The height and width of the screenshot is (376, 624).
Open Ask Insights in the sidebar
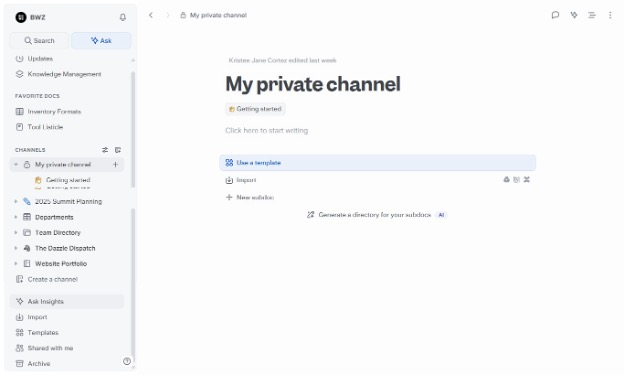(x=67, y=302)
